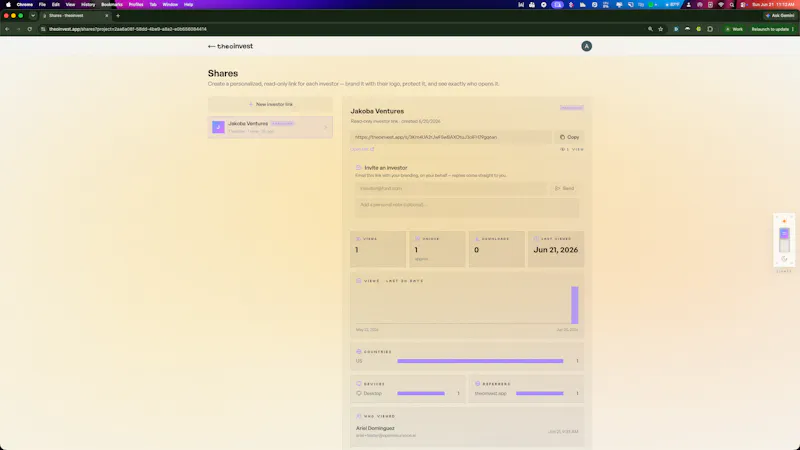The height and width of the screenshot is (450, 800).
Task: Click the Jakoba Ventures 'J' avatar thumbnail
Action: pyautogui.click(x=218, y=127)
